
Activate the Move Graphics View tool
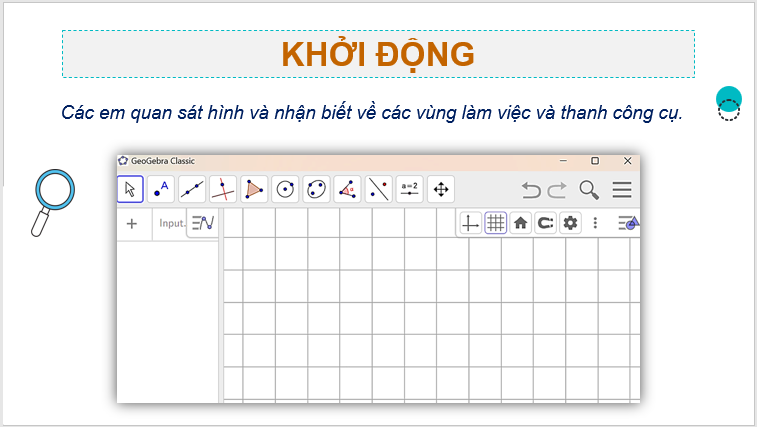click(x=440, y=189)
